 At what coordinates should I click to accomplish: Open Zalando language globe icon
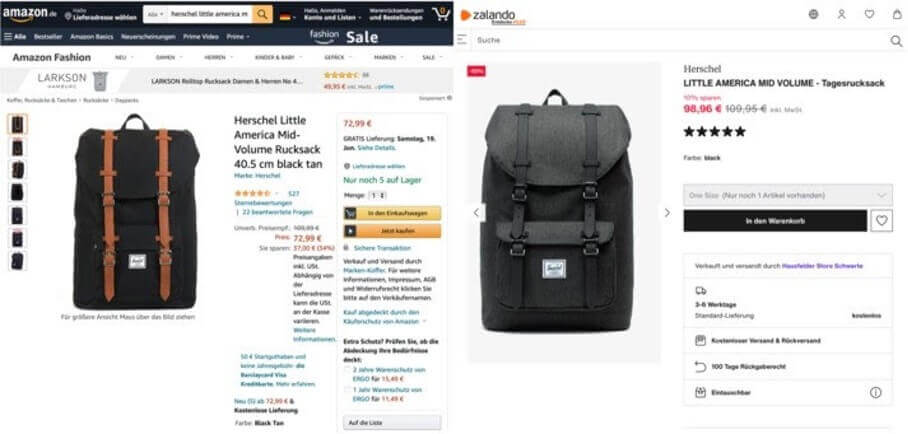(x=814, y=14)
